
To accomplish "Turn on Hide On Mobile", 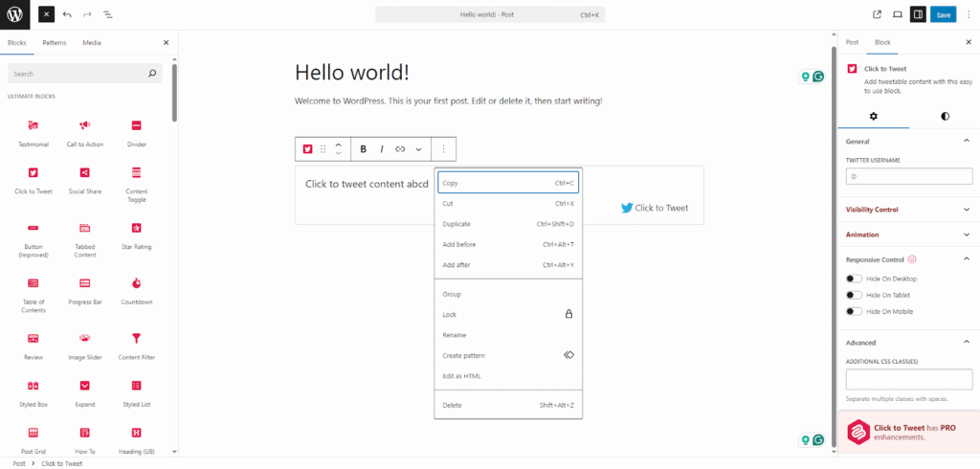I will 854,311.
